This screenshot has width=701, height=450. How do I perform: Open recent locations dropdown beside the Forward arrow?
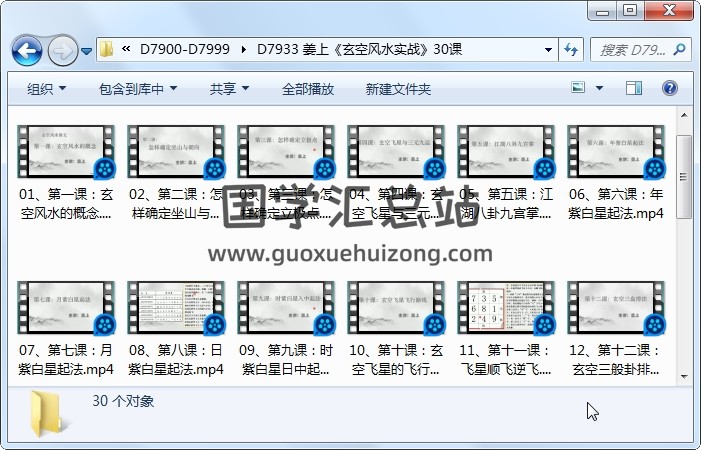[x=87, y=51]
